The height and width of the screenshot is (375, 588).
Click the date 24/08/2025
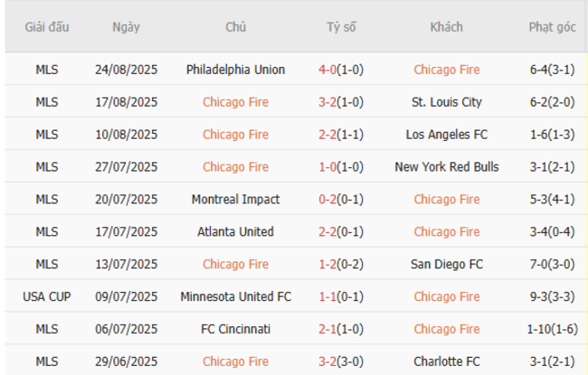click(x=126, y=70)
